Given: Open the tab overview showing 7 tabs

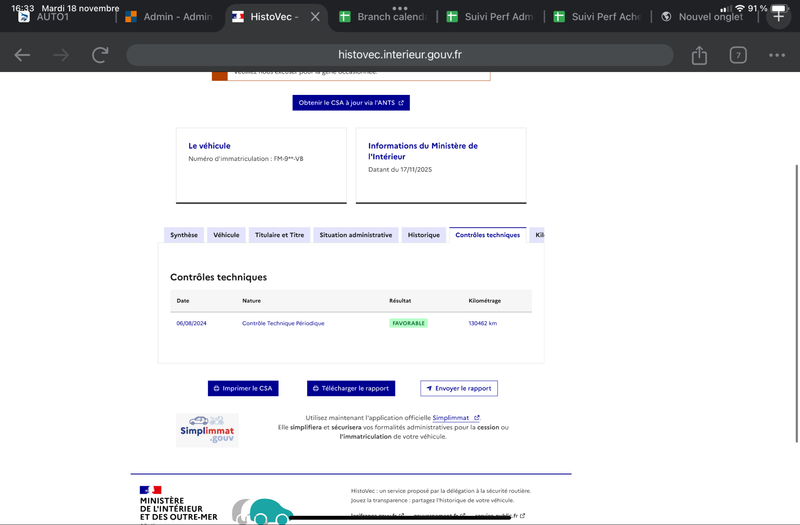Looking at the screenshot, I should (738, 55).
